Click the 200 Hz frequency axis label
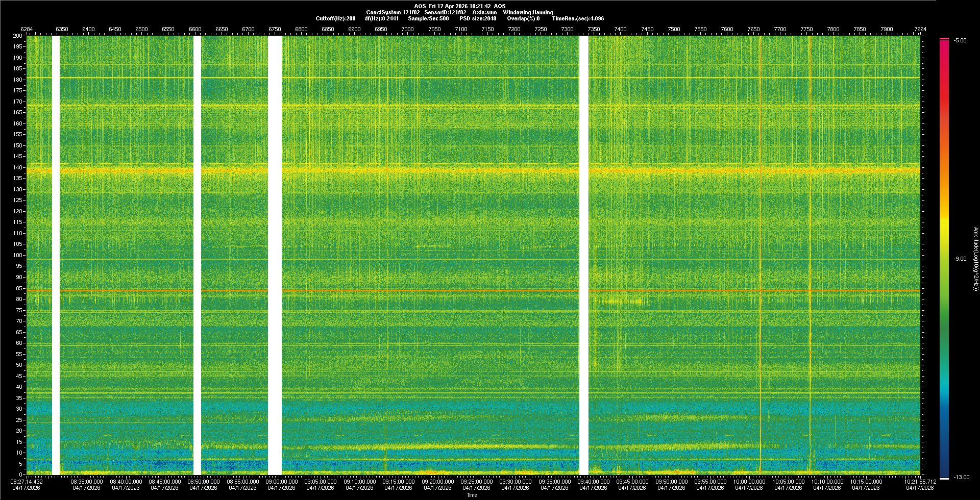 click(x=17, y=36)
